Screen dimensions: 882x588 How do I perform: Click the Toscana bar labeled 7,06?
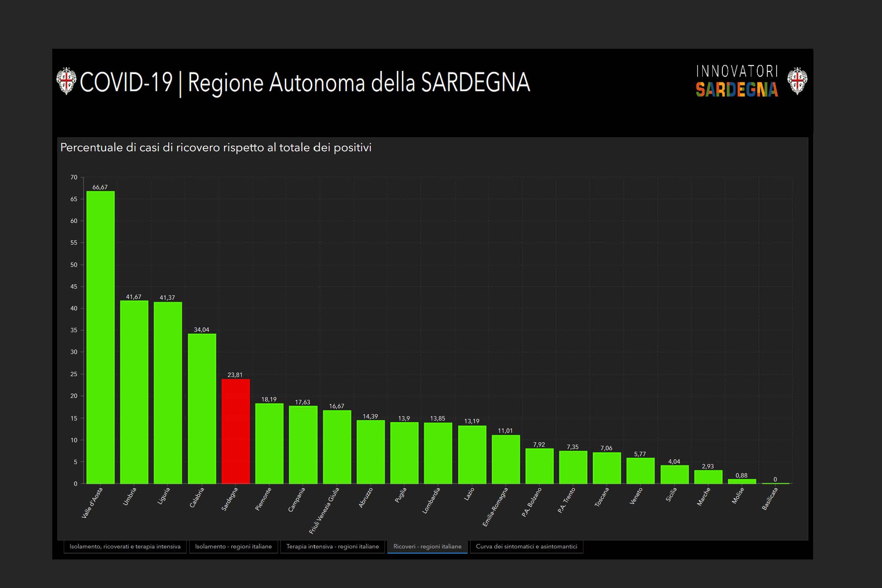click(x=607, y=468)
